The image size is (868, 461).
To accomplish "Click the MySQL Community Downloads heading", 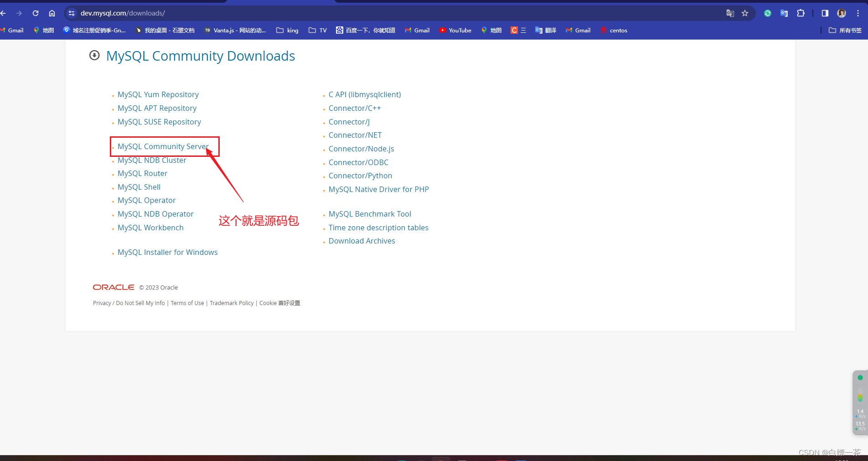I will [201, 56].
